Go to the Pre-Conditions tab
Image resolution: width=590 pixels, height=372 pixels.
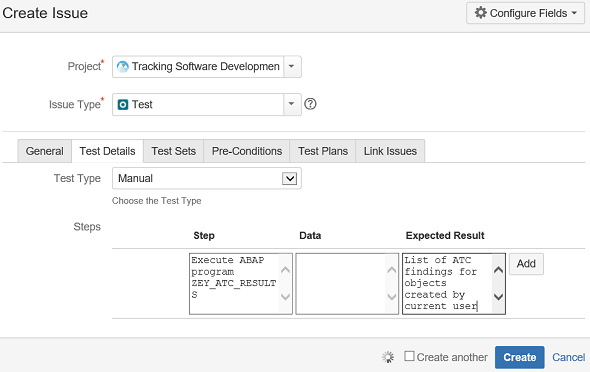pyautogui.click(x=247, y=151)
